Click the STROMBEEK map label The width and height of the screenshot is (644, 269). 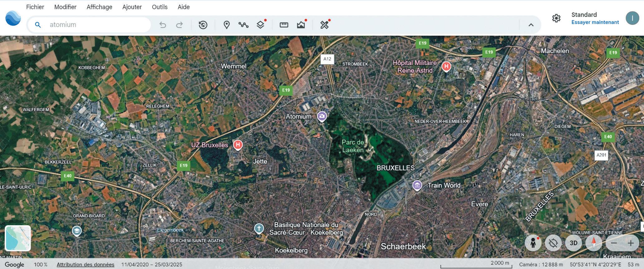point(355,64)
